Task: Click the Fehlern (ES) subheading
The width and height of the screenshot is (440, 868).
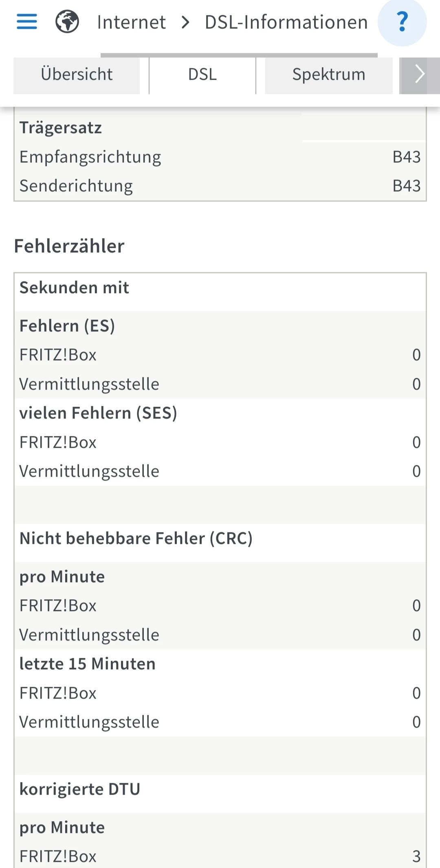Action: click(67, 326)
